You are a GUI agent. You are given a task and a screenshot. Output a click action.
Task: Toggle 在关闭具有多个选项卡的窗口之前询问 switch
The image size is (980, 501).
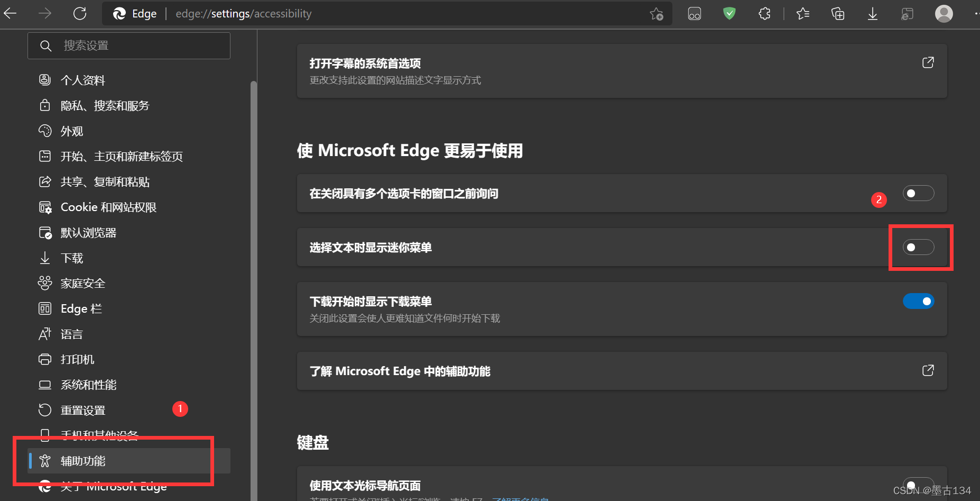918,193
